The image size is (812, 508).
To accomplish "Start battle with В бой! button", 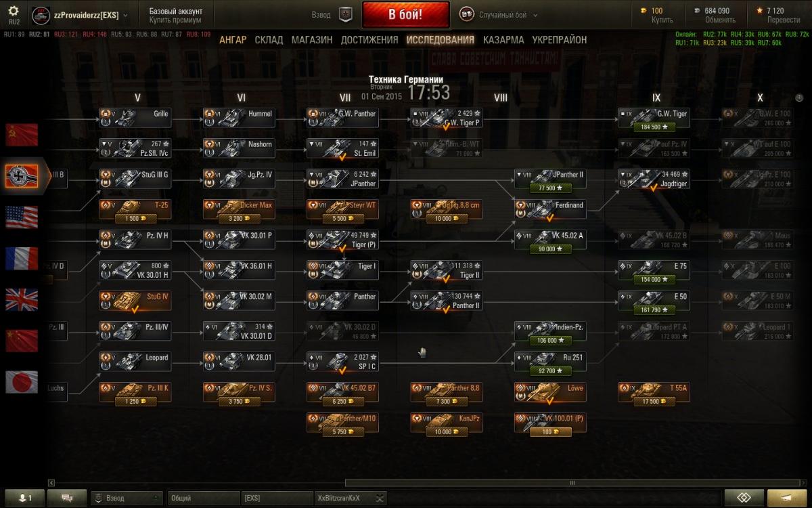I will pos(405,14).
